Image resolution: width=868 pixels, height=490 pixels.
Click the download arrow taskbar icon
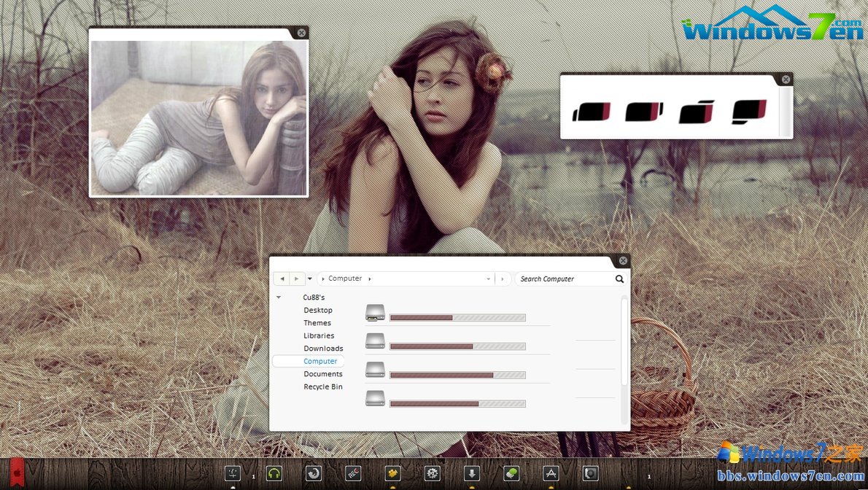coord(472,473)
